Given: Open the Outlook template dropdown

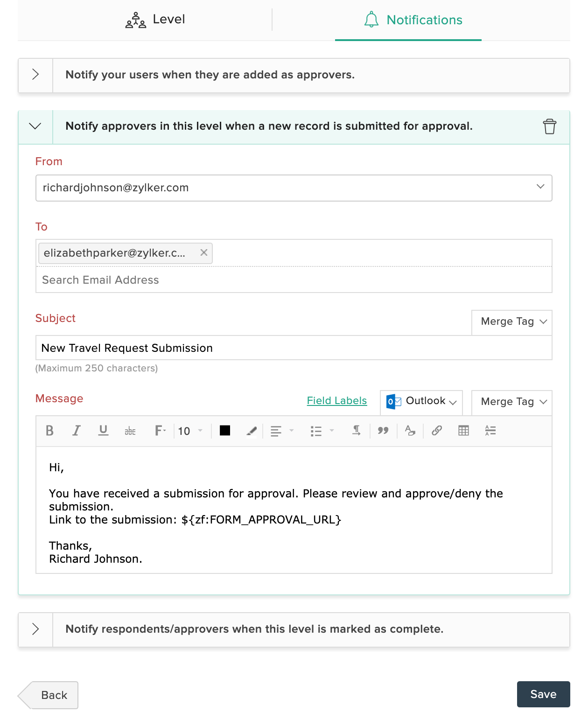Looking at the screenshot, I should (420, 402).
